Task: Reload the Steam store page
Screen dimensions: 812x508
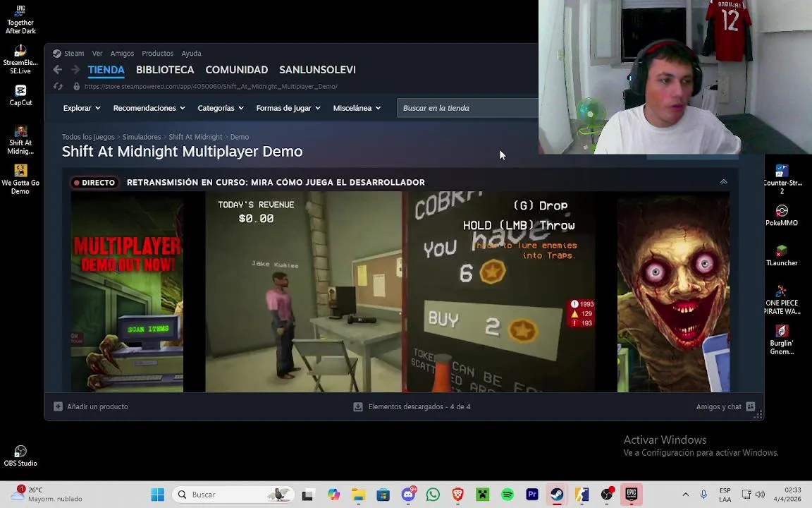Action: pyautogui.click(x=58, y=87)
